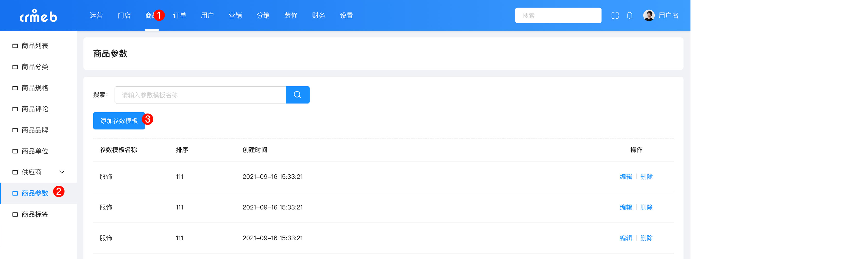The image size is (868, 259).
Task: Click 编辑 in the first 服饰 row
Action: click(626, 177)
